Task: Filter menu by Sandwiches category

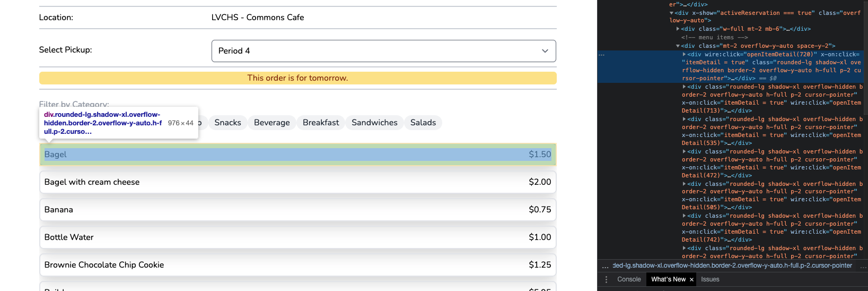Action: (374, 123)
